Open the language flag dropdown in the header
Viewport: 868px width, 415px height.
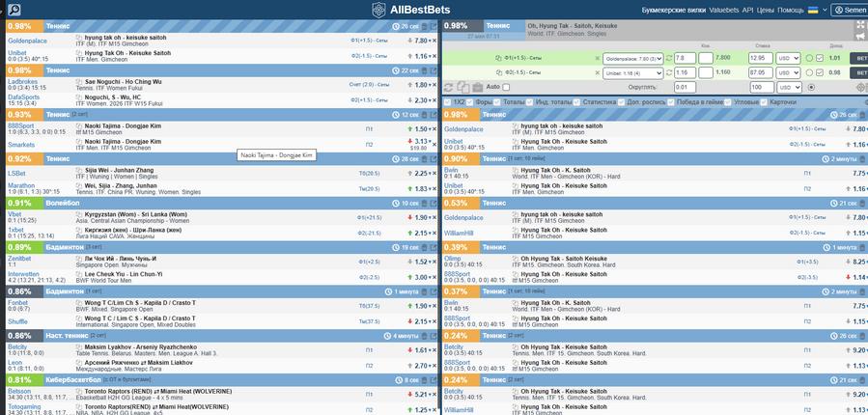click(818, 10)
